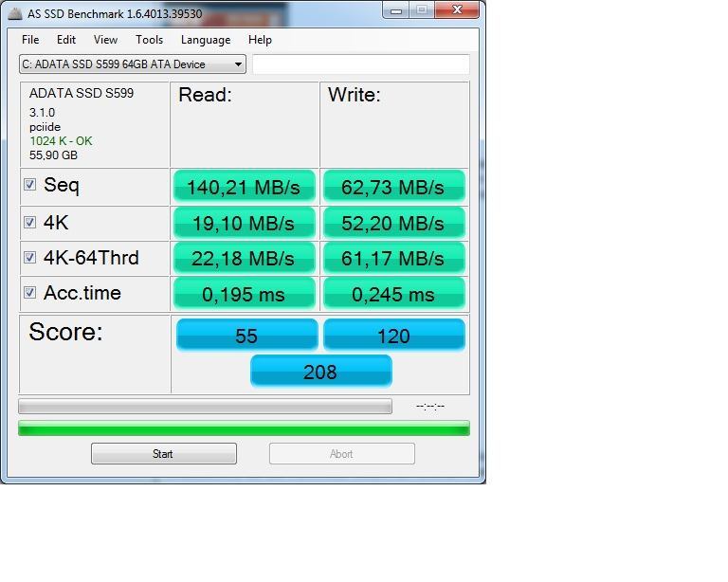Image resolution: width=728 pixels, height=582 pixels.
Task: Click the empty text field beside drive dropdown
Action: click(361, 64)
